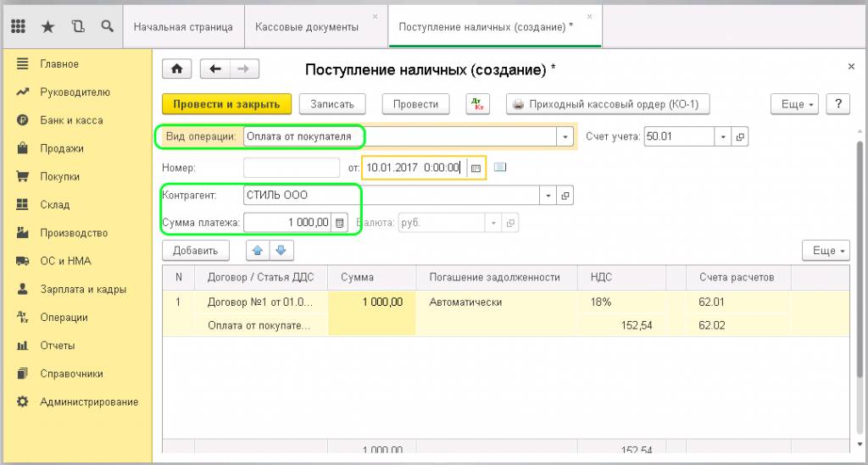Move row up with blue arrow
Viewport: 868px width, 465px height.
[258, 251]
